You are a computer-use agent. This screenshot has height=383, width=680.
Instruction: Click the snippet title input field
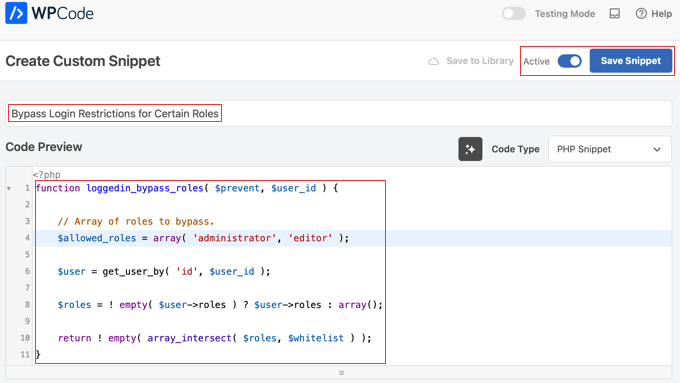click(339, 114)
